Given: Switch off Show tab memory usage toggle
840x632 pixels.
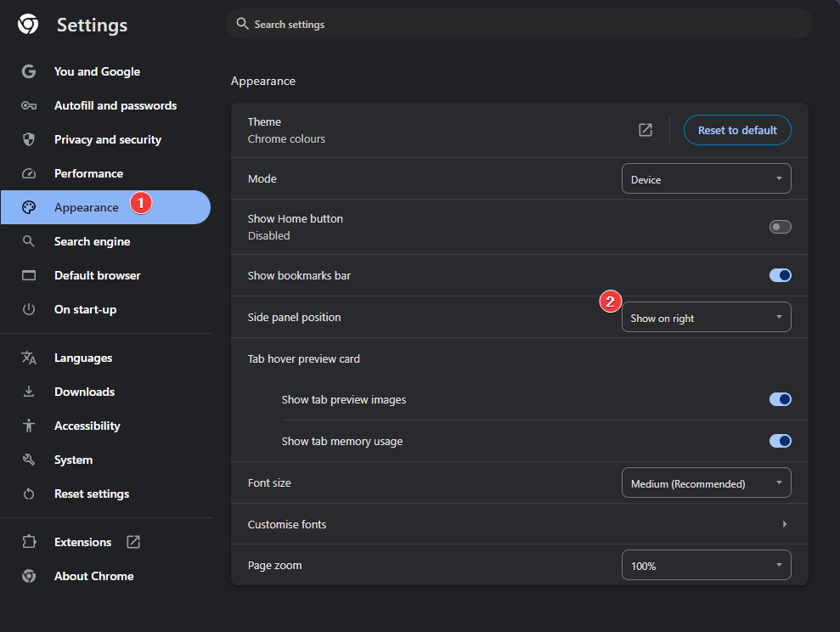Looking at the screenshot, I should click(x=780, y=442).
